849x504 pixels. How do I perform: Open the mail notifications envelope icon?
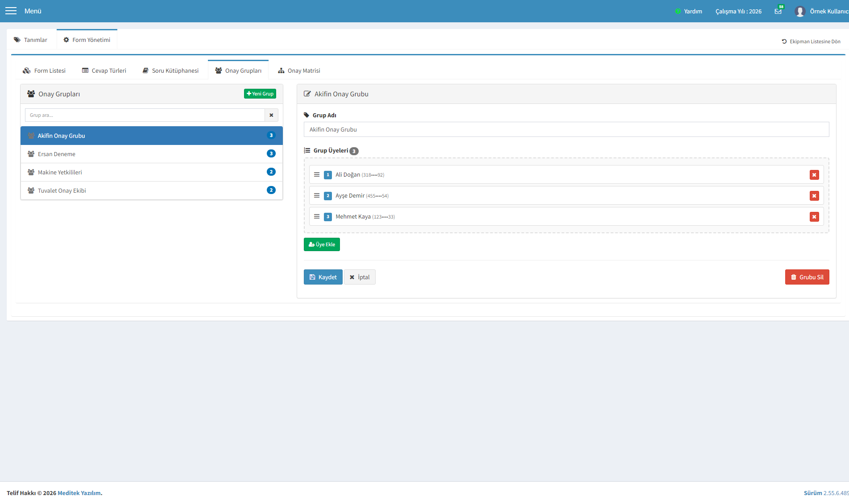coord(778,11)
